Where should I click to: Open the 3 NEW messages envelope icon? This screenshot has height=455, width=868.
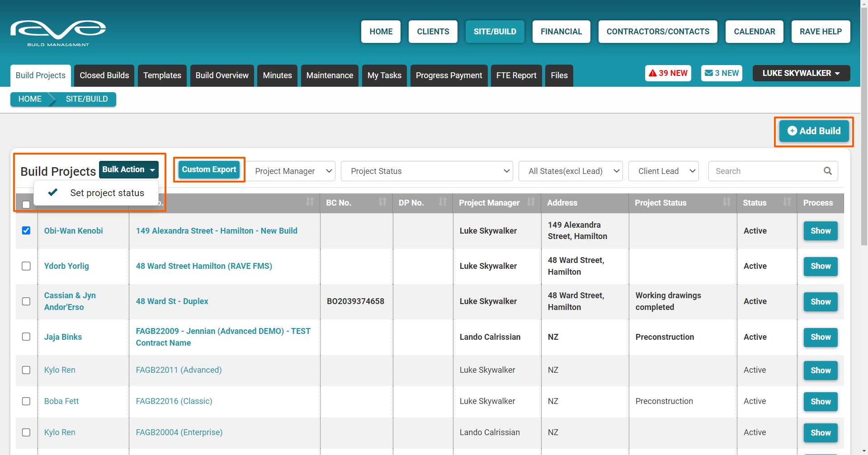709,73
